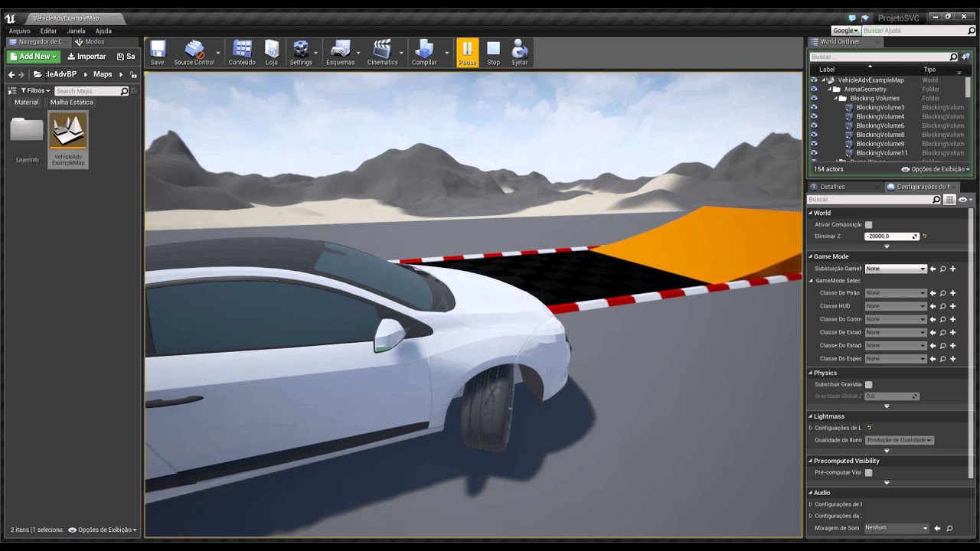Stop the play session
This screenshot has height=551, width=980.
tap(493, 52)
